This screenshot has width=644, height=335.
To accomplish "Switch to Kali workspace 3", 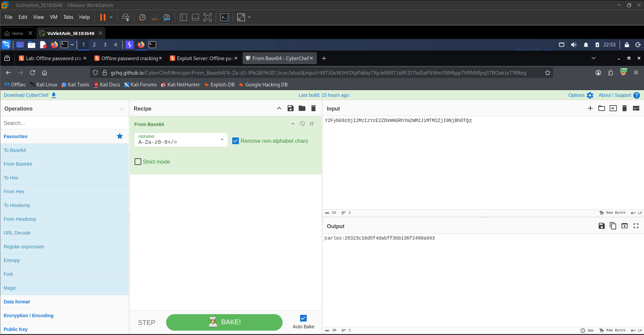I will (x=105, y=44).
